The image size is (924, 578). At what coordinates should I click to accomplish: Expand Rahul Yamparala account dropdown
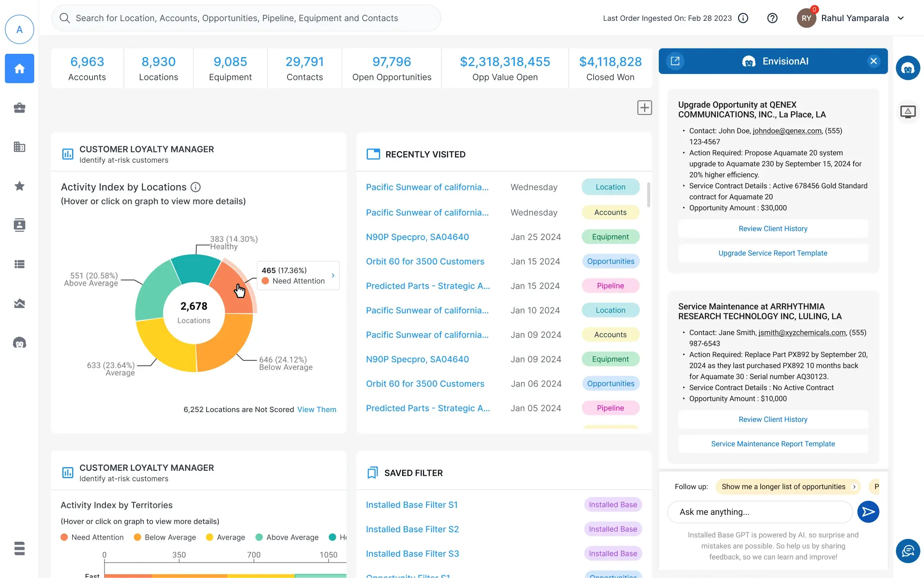[x=901, y=18]
